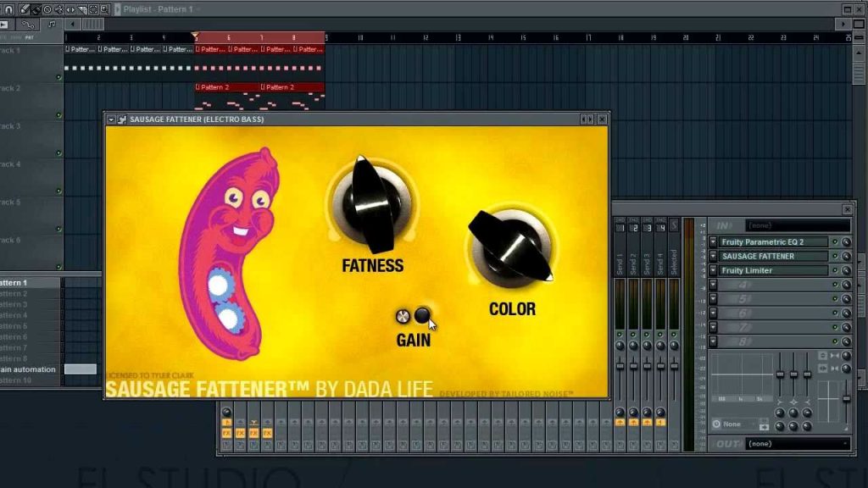868x488 pixels.
Task: Click mix level knob for Fruity Limiter slot
Action: pos(846,270)
